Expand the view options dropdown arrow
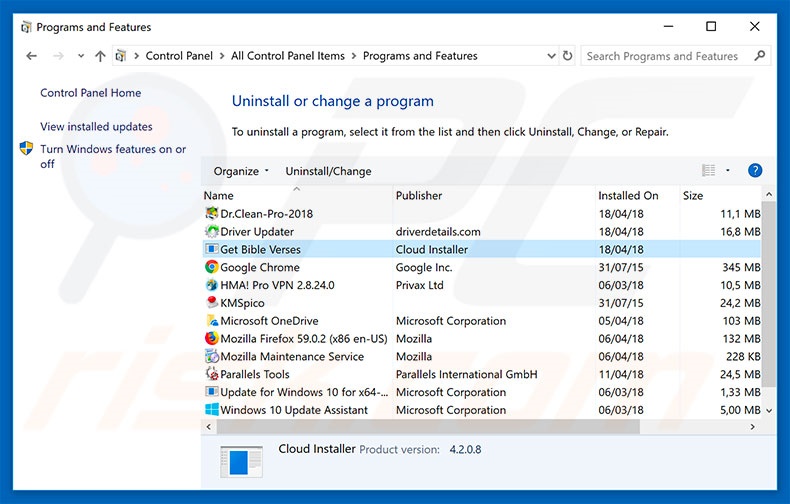 [x=728, y=170]
